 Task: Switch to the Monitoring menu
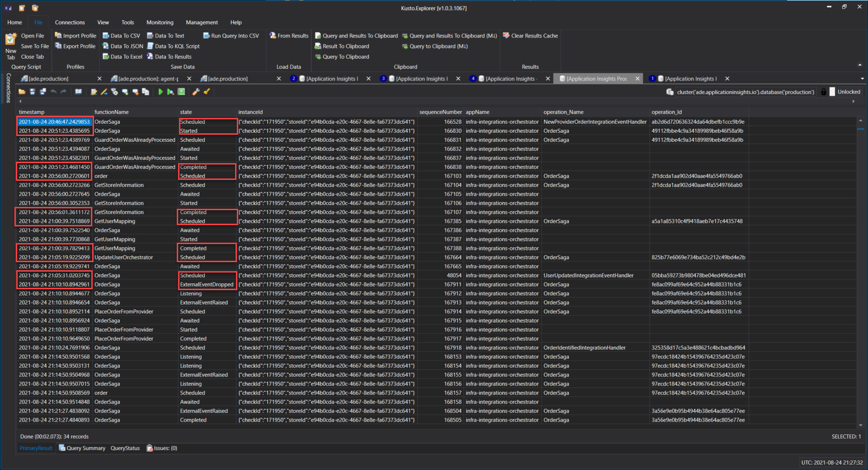pyautogui.click(x=160, y=22)
